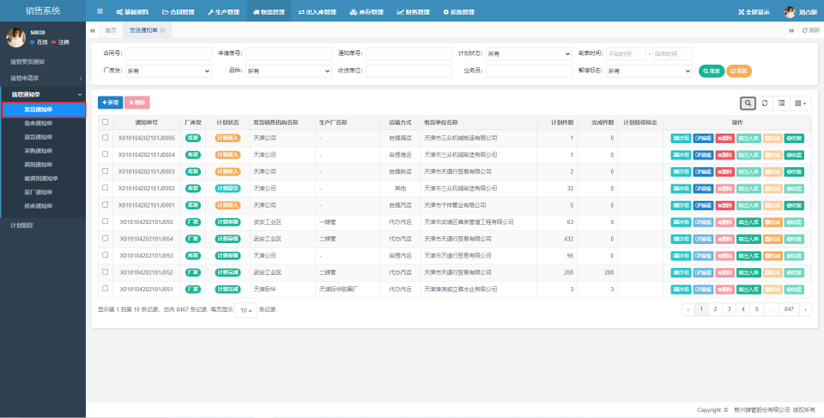Open the 基础资料 top menu
Image resolution: width=824 pixels, height=418 pixels.
132,12
